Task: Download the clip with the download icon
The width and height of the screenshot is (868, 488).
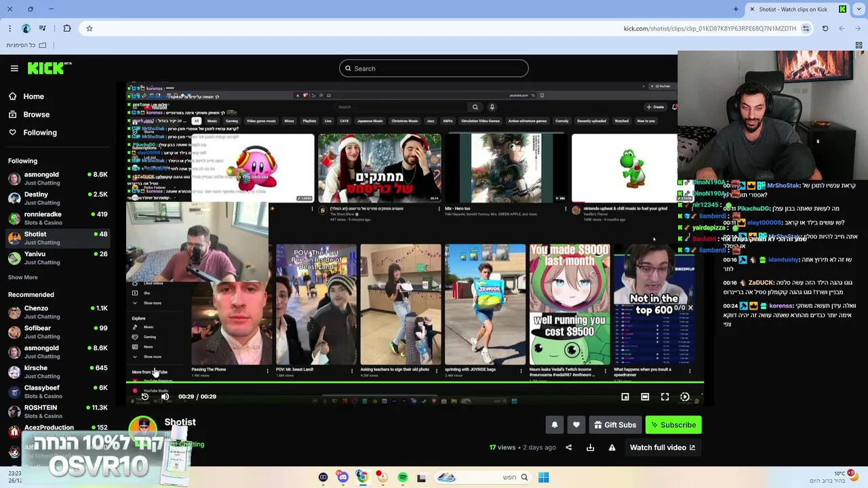Action: coord(590,447)
